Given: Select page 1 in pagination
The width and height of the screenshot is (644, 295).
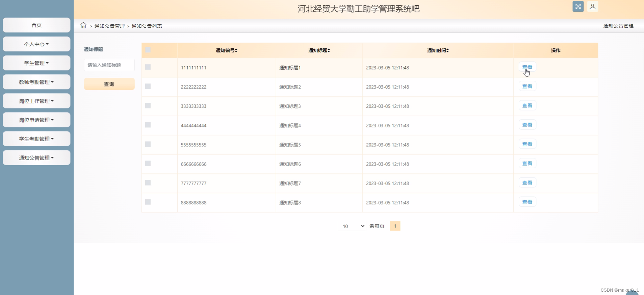Looking at the screenshot, I should coord(395,226).
